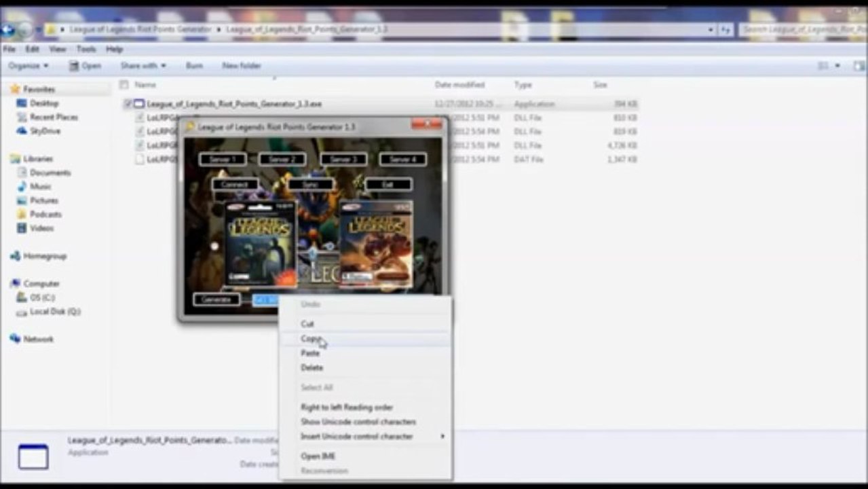Click the Videos library icon
Screen dimensions: 868x489
pyautogui.click(x=22, y=228)
